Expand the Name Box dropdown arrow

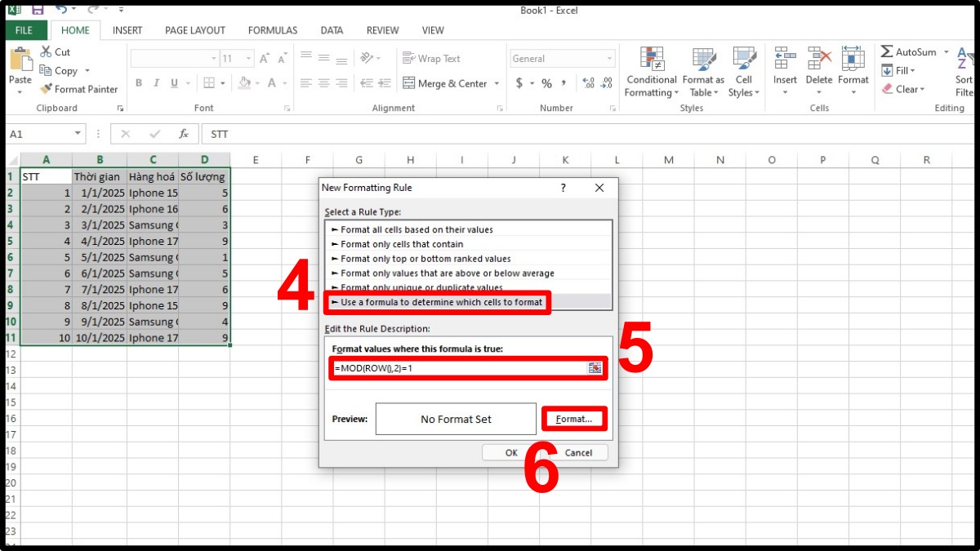78,134
